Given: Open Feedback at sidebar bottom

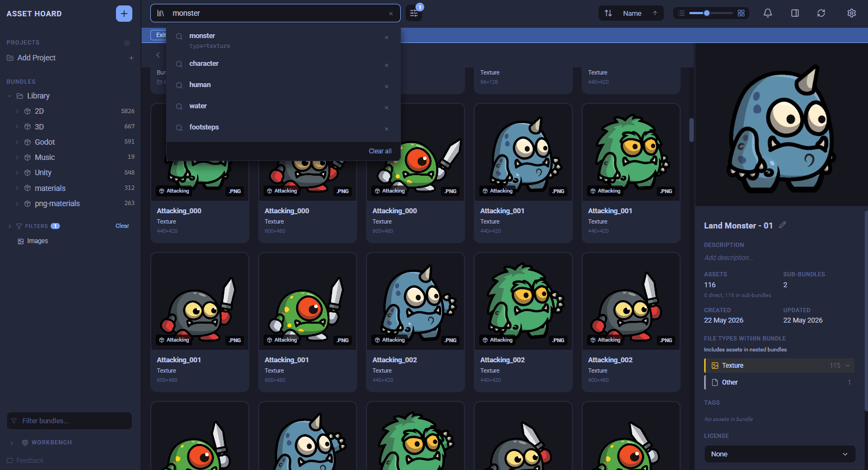Looking at the screenshot, I should click(25, 461).
